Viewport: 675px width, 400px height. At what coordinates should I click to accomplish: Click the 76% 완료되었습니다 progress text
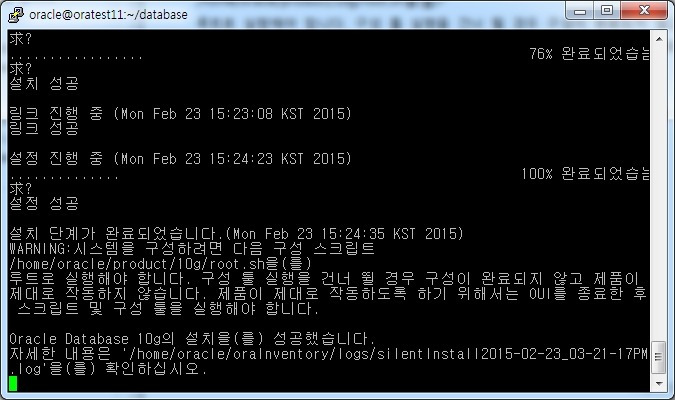[588, 54]
